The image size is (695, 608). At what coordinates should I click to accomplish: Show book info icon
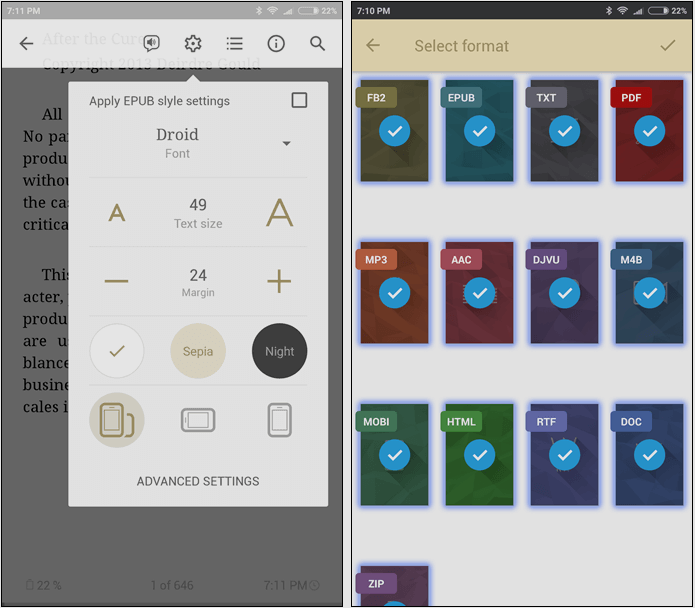click(x=276, y=43)
